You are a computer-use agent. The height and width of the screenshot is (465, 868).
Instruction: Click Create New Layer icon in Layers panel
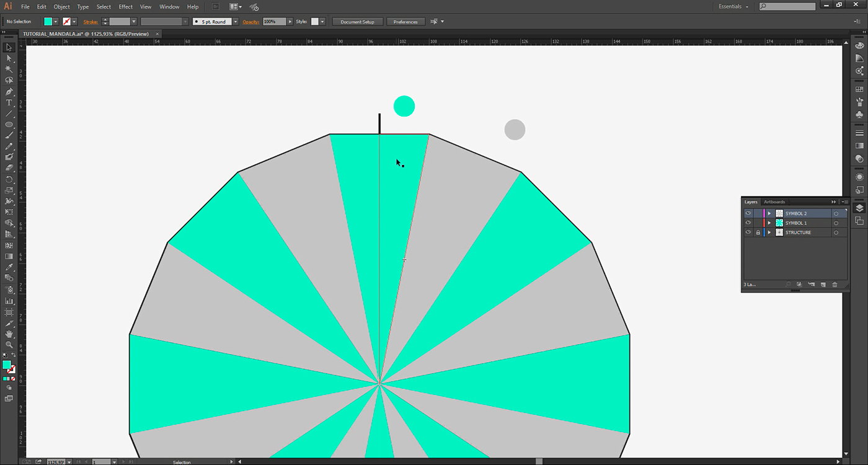click(823, 285)
